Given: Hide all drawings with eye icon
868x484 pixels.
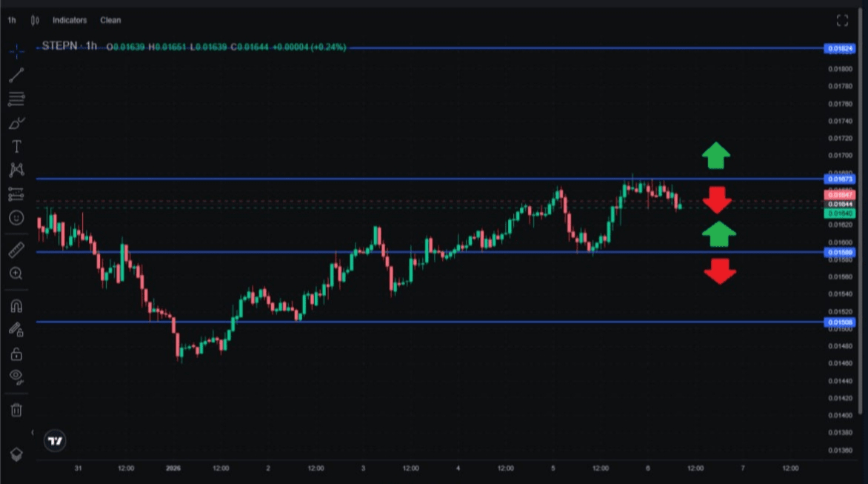Looking at the screenshot, I should (x=16, y=377).
